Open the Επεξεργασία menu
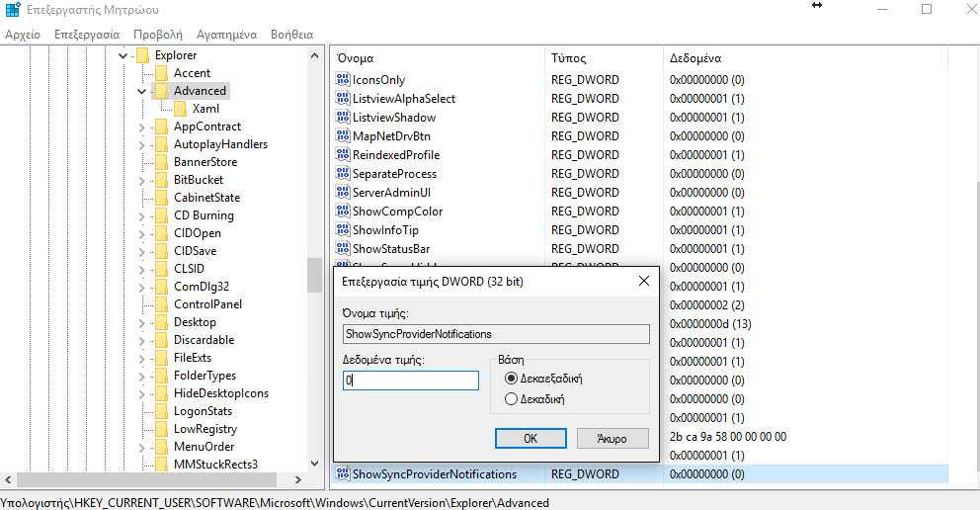The height and width of the screenshot is (510, 980). tap(87, 35)
